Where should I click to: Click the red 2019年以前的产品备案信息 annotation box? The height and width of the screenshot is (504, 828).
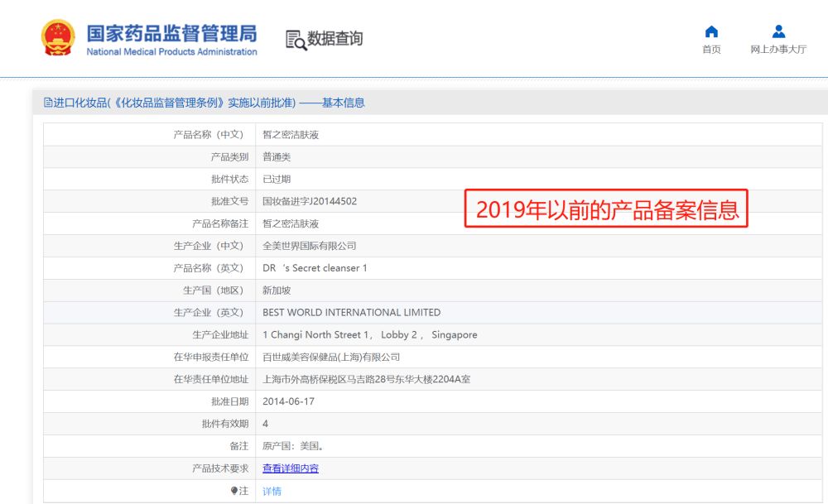point(607,209)
